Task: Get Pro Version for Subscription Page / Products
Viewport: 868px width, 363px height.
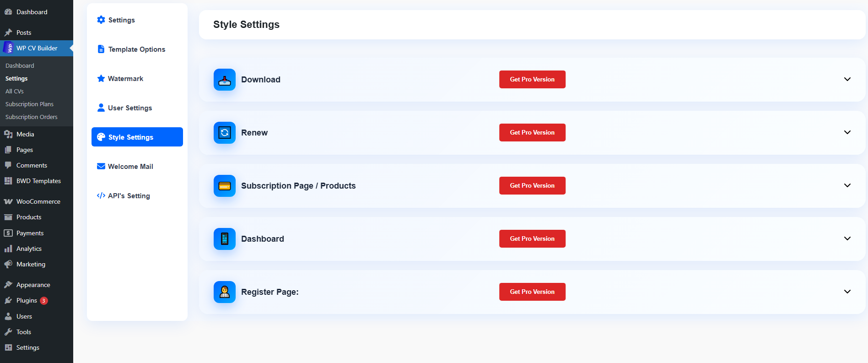Action: pos(532,185)
